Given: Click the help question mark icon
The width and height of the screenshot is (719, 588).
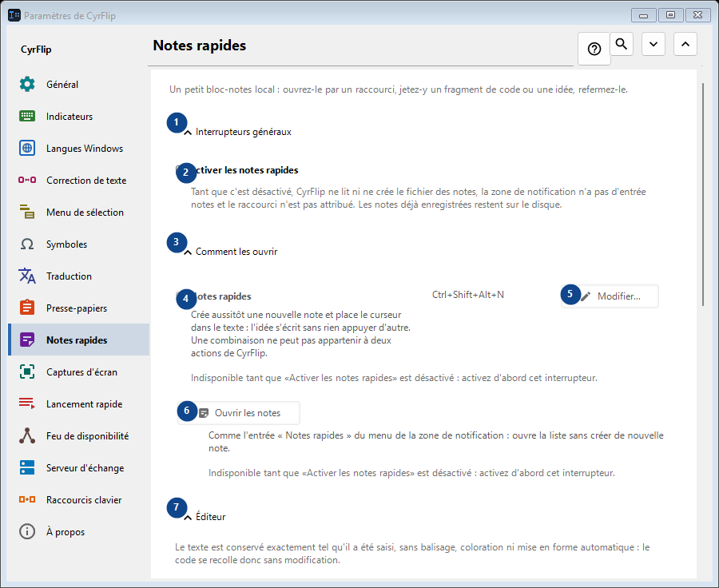Looking at the screenshot, I should (594, 49).
